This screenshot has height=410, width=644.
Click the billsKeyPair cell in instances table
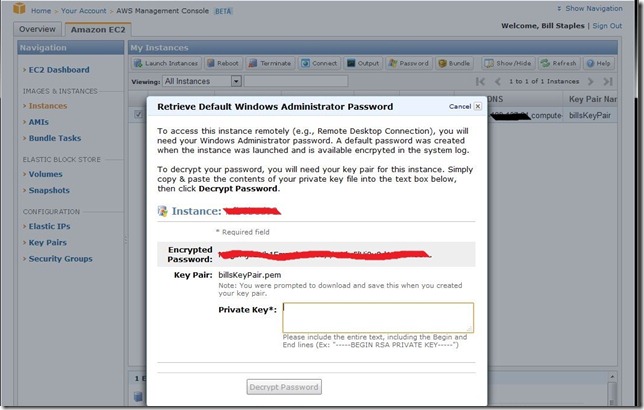tap(590, 115)
